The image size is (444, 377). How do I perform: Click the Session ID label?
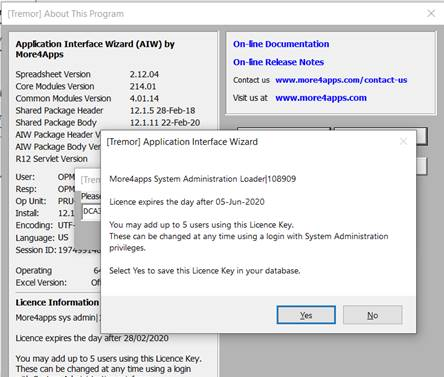tap(36, 250)
